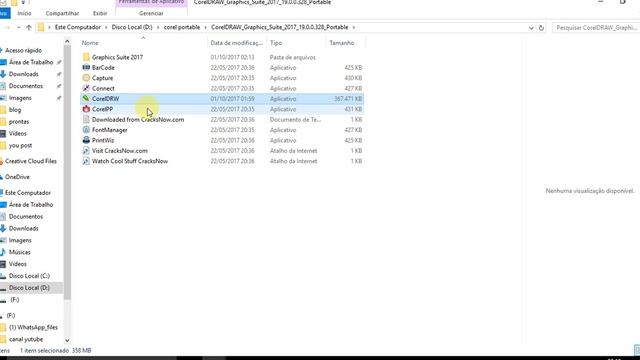Open the blog folder in sidebar
This screenshot has width=640, height=360.
pos(15,110)
